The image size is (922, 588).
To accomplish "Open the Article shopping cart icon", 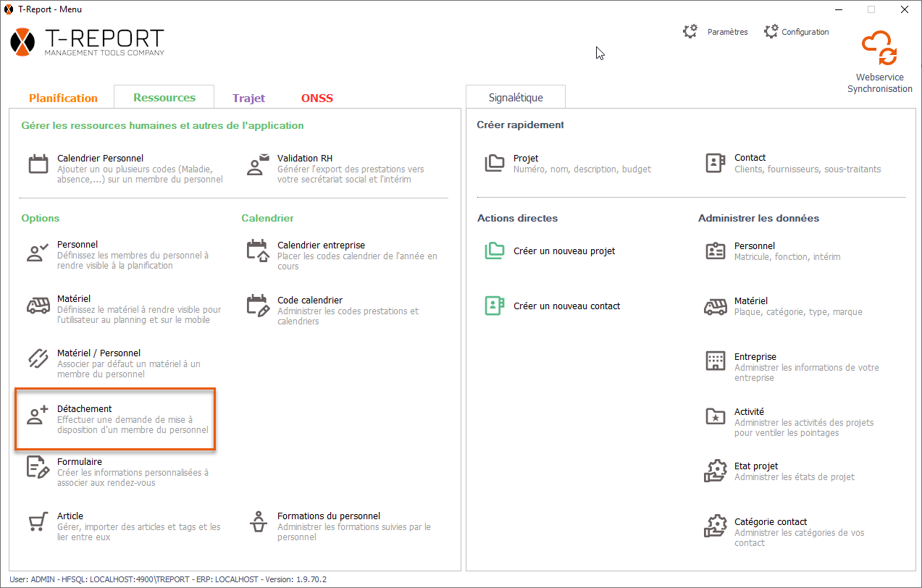I will 38,522.
